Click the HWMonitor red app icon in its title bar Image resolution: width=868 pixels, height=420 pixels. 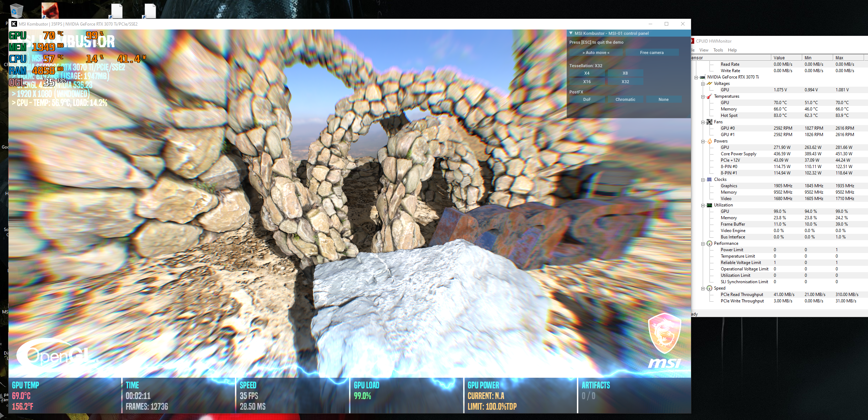pos(692,41)
